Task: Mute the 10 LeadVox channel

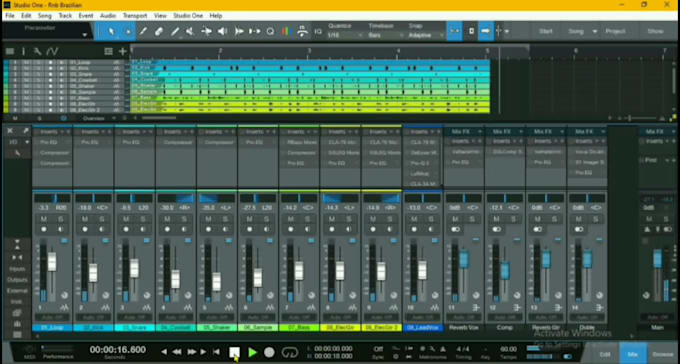Action: 414,219
